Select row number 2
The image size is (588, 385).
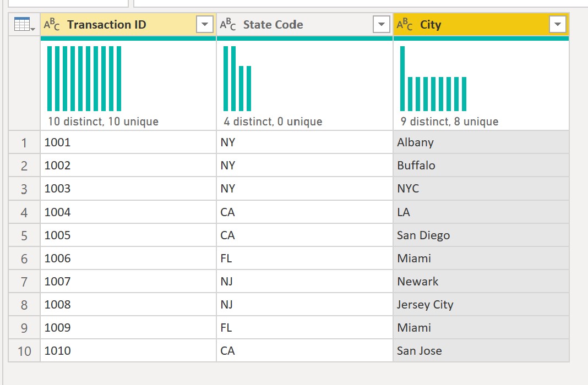[24, 166]
